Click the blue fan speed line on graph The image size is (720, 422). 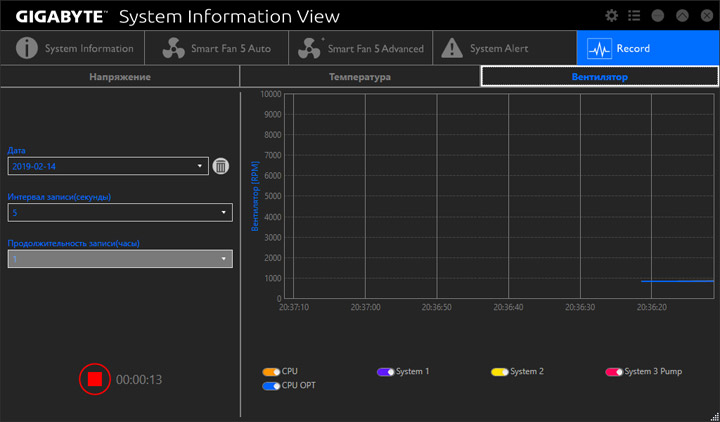[677, 281]
